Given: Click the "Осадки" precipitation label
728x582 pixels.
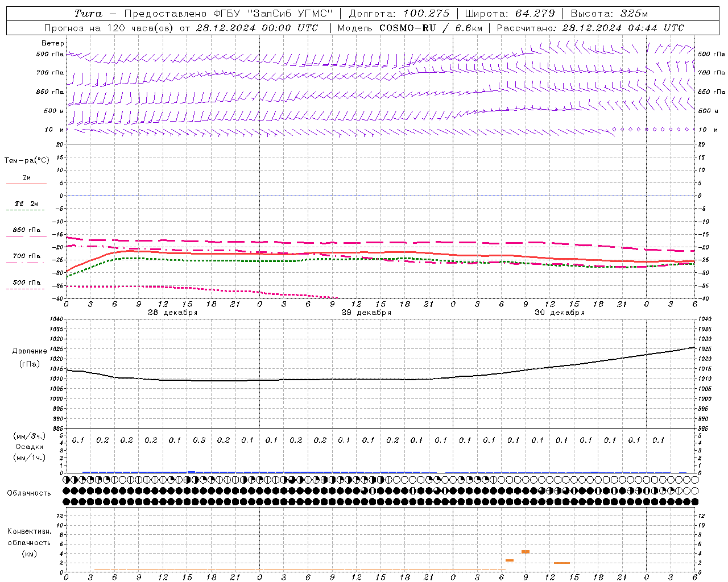Looking at the screenshot, I should tap(30, 447).
